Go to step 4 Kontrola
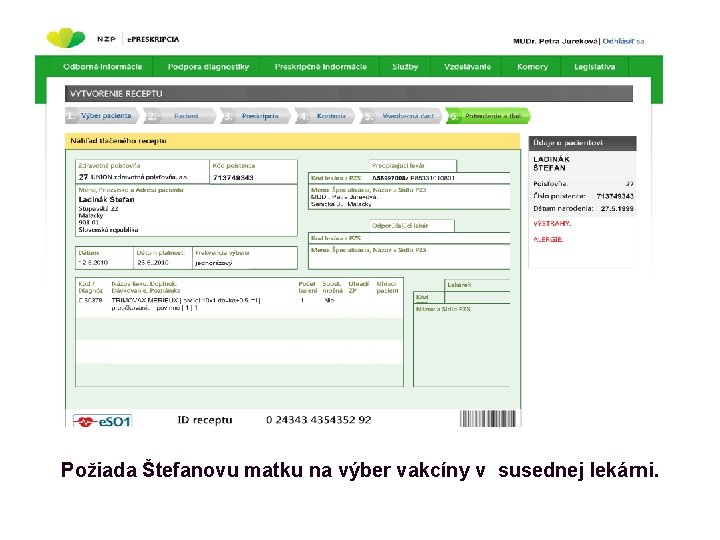Screen dimensions: 720x540 coord(325,116)
